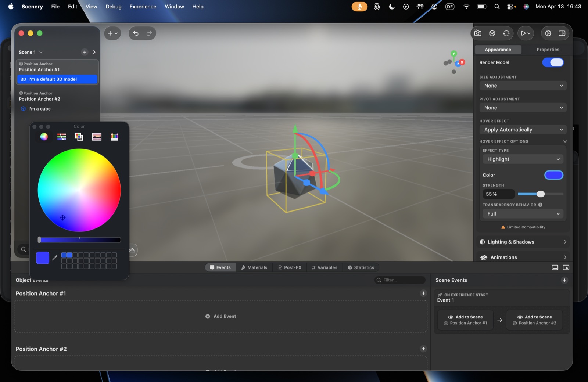Open the scene settings gear icon
The image size is (588, 382).
[548, 33]
